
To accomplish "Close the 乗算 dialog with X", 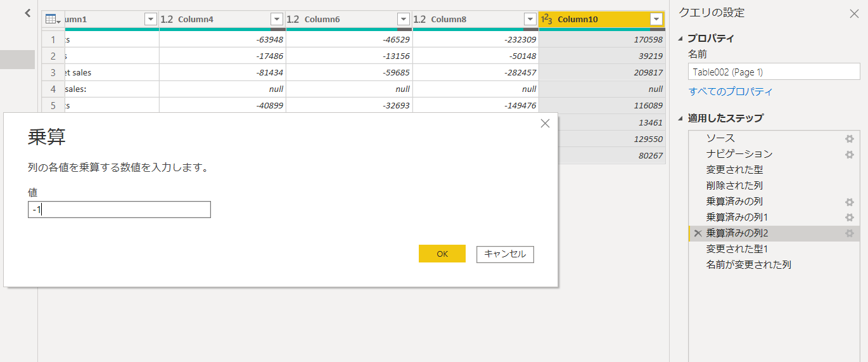I will tap(545, 124).
